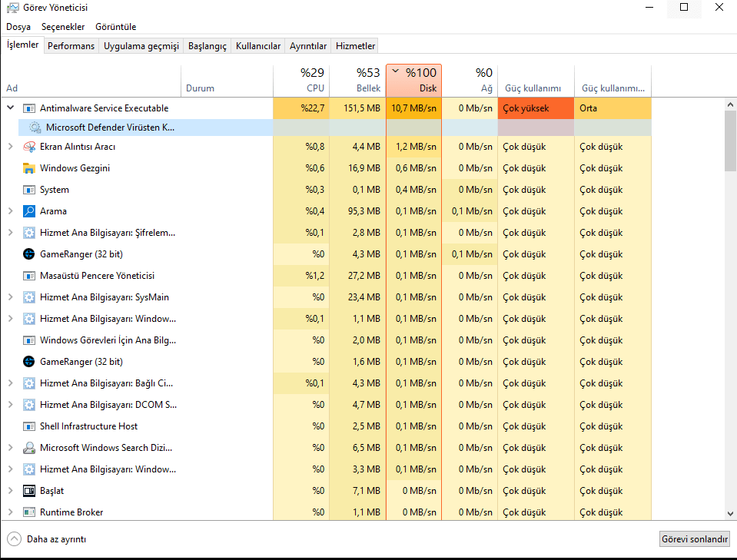Switch to the Kullanıcılar tab

(x=258, y=46)
